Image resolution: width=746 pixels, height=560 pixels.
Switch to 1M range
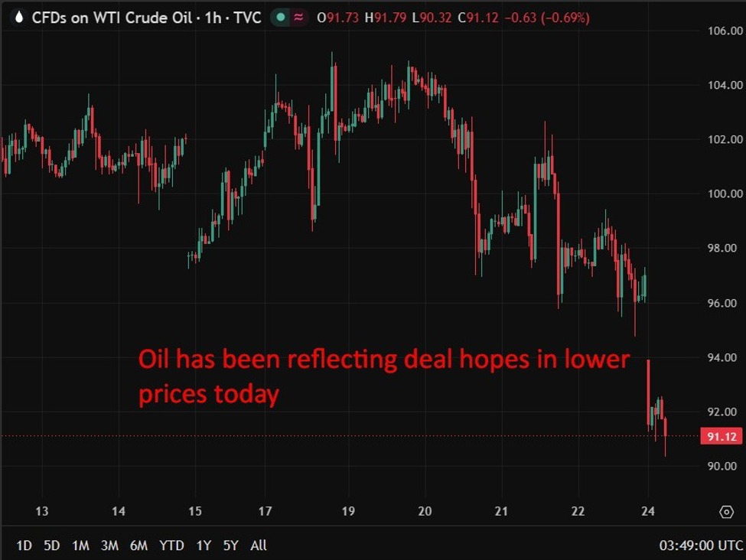[80, 545]
